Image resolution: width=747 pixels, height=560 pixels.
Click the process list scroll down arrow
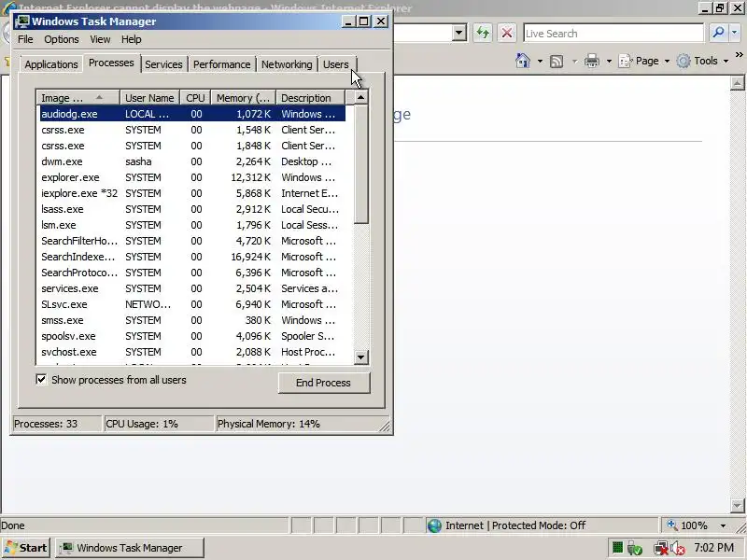[x=361, y=357]
